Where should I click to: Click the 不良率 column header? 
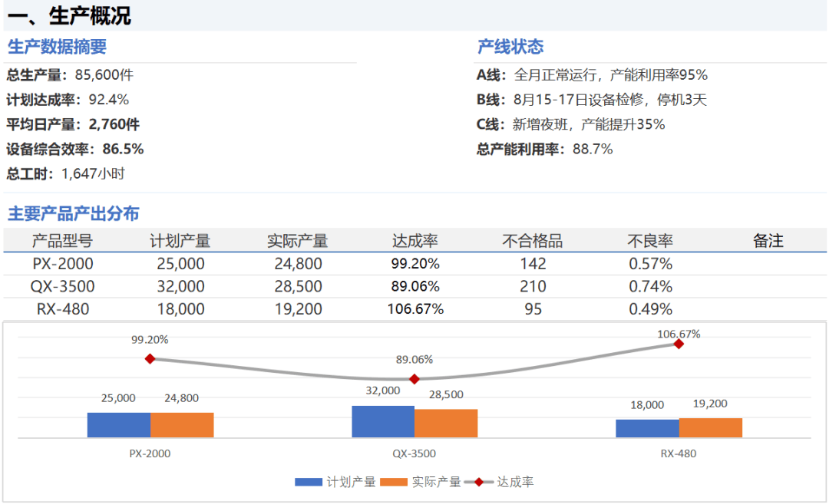(x=650, y=241)
